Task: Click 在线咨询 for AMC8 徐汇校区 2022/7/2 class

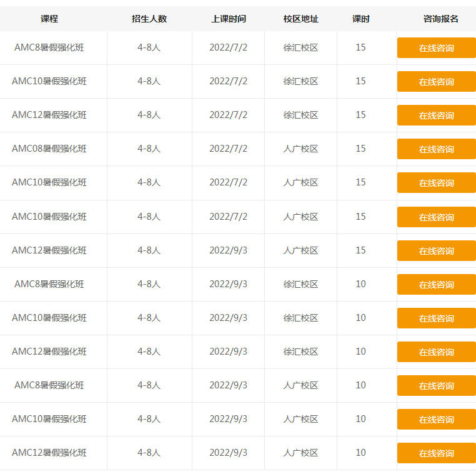Action: [x=436, y=48]
